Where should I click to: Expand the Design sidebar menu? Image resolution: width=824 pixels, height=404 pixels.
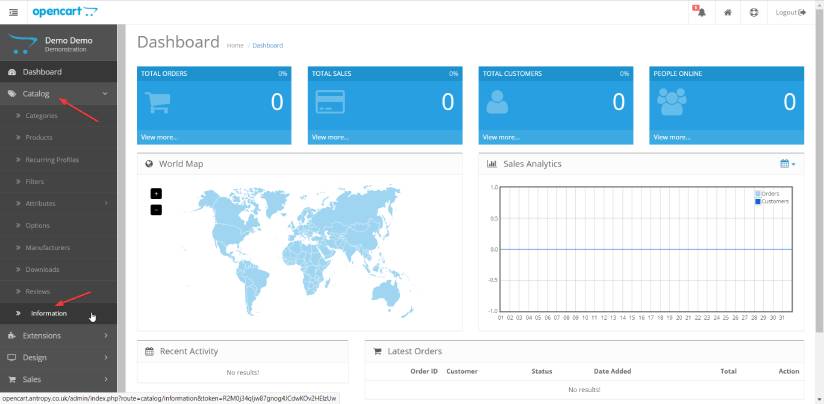pyautogui.click(x=57, y=357)
